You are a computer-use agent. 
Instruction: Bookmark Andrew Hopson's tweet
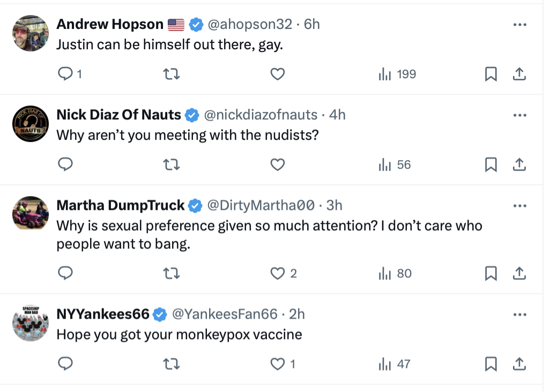coord(490,74)
